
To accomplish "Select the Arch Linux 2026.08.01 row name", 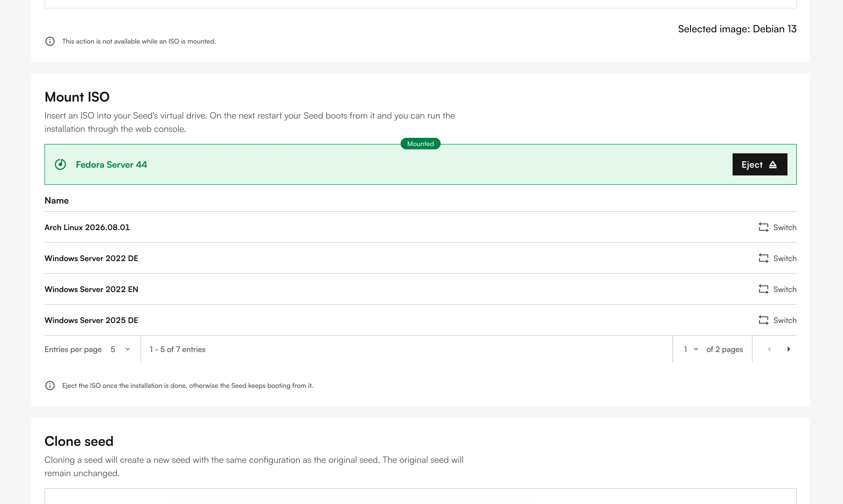I will [x=87, y=227].
